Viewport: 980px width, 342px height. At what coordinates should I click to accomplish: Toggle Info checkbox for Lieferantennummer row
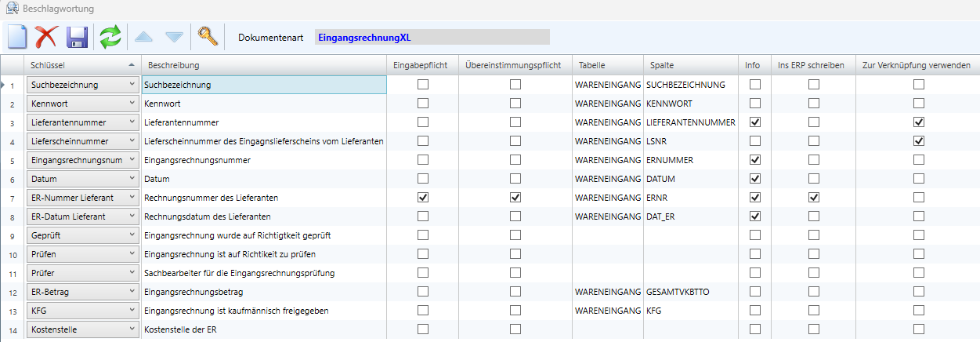click(x=755, y=122)
